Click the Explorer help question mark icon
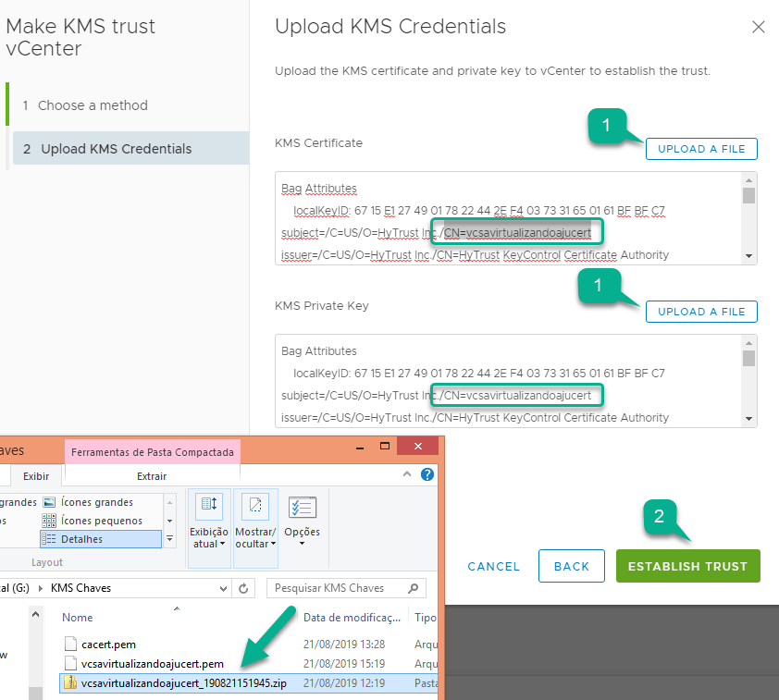Viewport: 779px width, 700px height. tap(427, 474)
